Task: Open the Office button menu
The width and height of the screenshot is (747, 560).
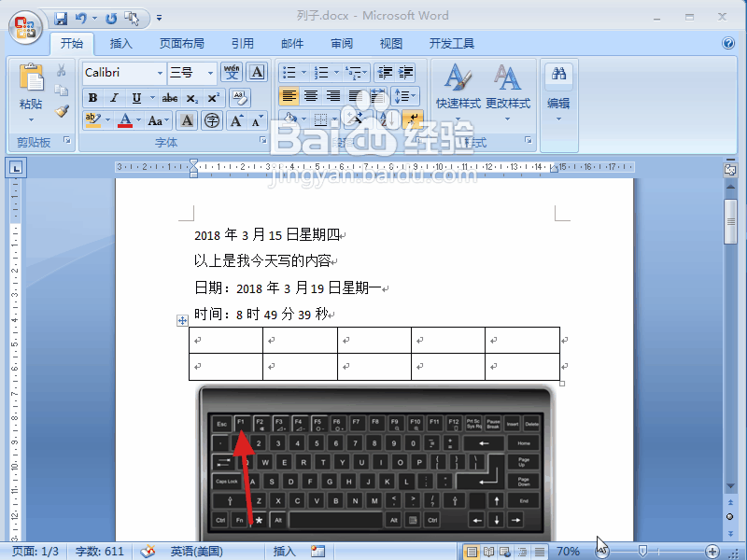Action: click(x=26, y=26)
